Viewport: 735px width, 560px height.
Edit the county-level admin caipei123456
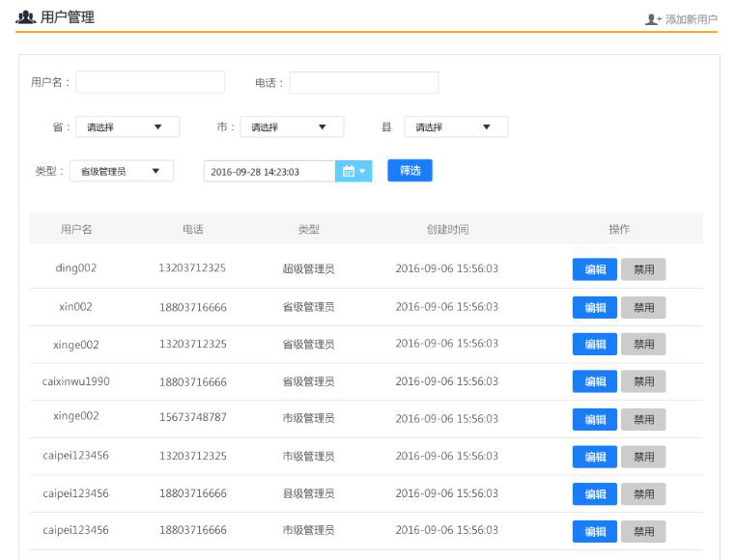[594, 493]
